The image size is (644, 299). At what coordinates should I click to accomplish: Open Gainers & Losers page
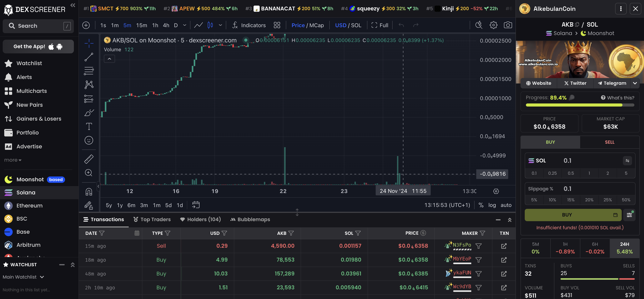pos(39,119)
